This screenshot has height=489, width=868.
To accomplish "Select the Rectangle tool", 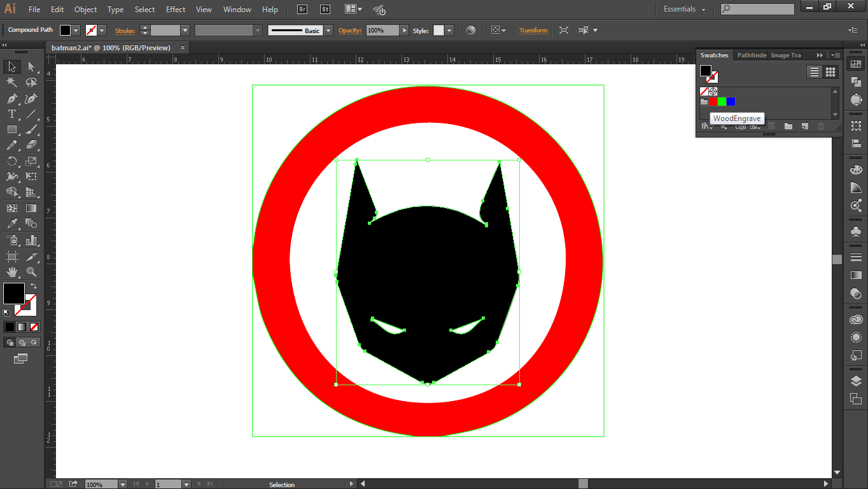I will 12,130.
